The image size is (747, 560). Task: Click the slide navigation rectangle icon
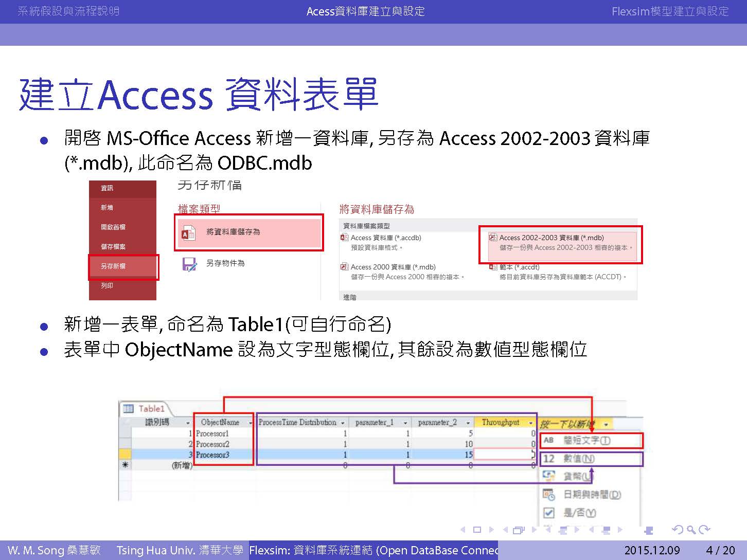tap(477, 530)
